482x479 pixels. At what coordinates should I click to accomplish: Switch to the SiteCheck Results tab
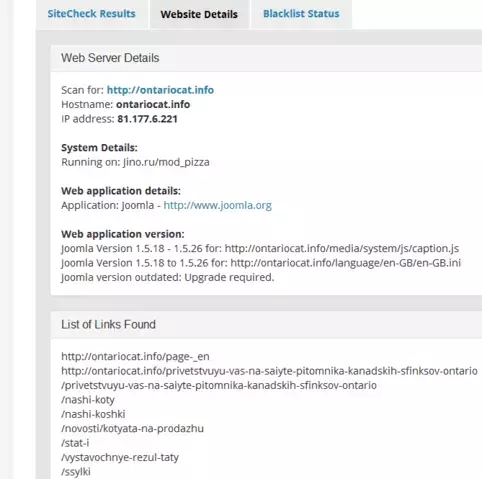(91, 14)
